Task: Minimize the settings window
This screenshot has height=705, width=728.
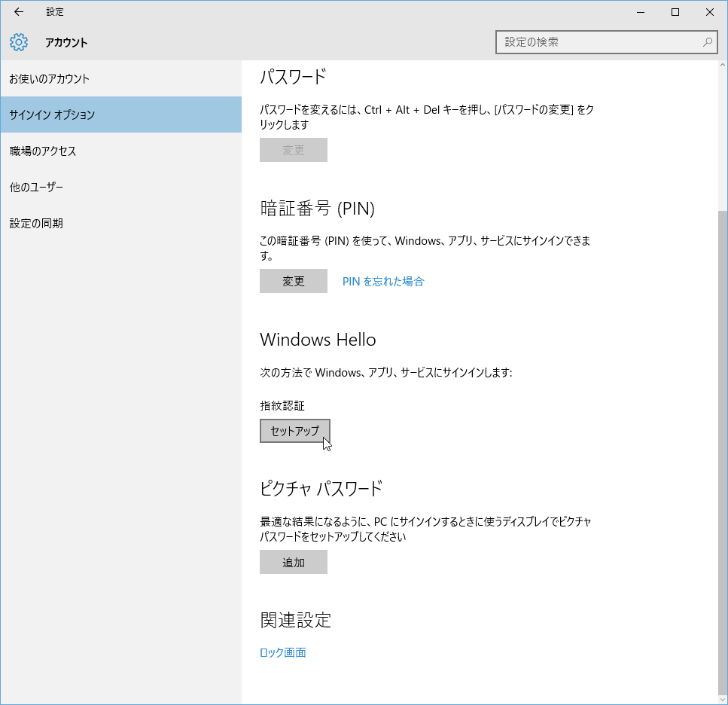Action: 641,12
